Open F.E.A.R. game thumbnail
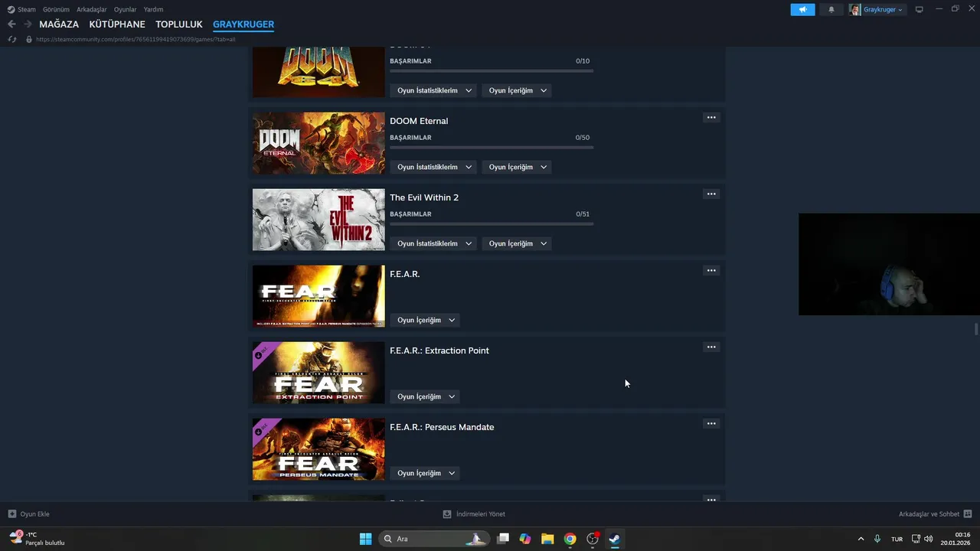This screenshot has height=551, width=980. tap(318, 296)
